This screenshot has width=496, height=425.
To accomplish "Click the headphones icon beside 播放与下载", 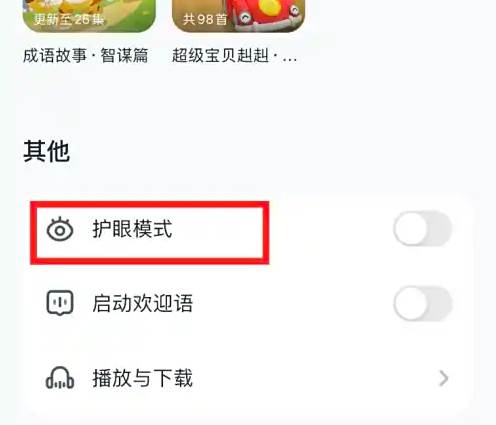I will 60,378.
